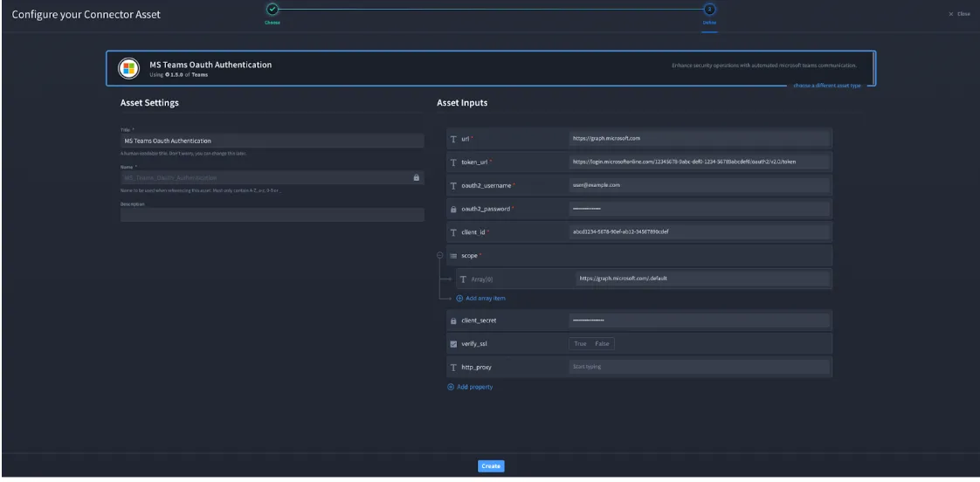Screen dimensions: 980x482
Task: Click the http_proxy input field
Action: pyautogui.click(x=699, y=367)
